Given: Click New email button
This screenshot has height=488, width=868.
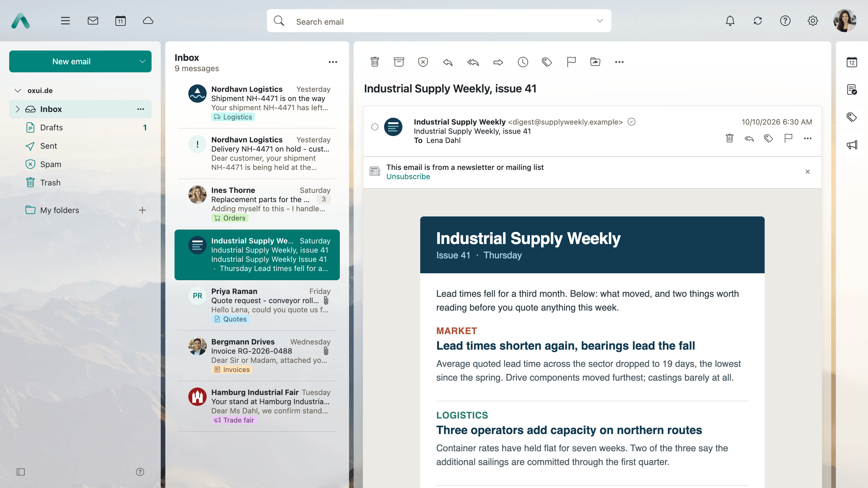Looking at the screenshot, I should coord(71,61).
